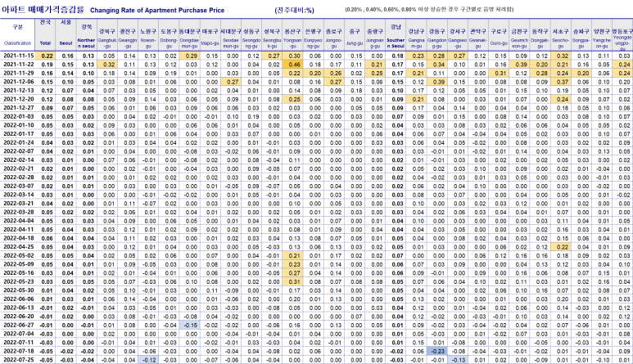Select 0.18 Southern Seoul cell for 2021-11-15
This screenshot has width=633, height=364.
coord(396,56)
